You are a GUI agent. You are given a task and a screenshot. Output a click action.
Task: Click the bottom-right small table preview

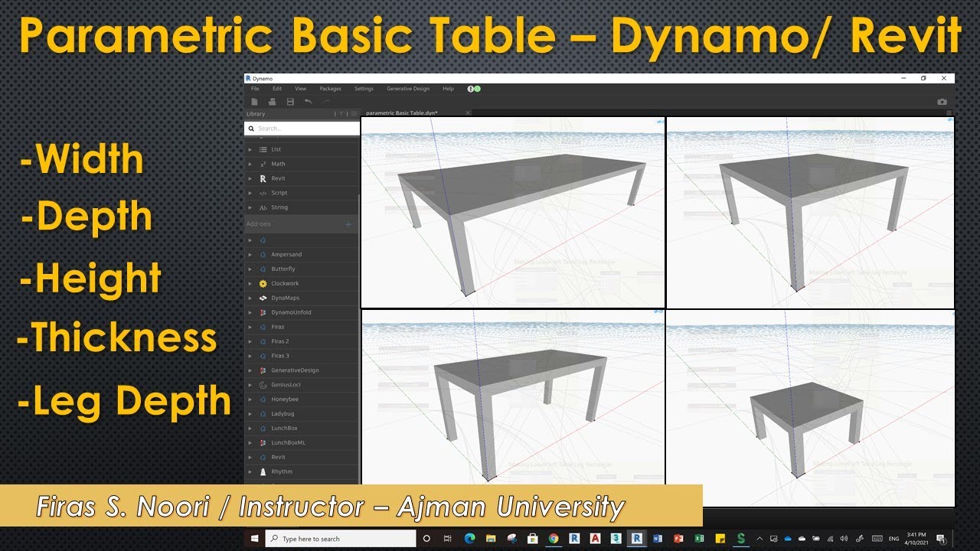point(811,408)
